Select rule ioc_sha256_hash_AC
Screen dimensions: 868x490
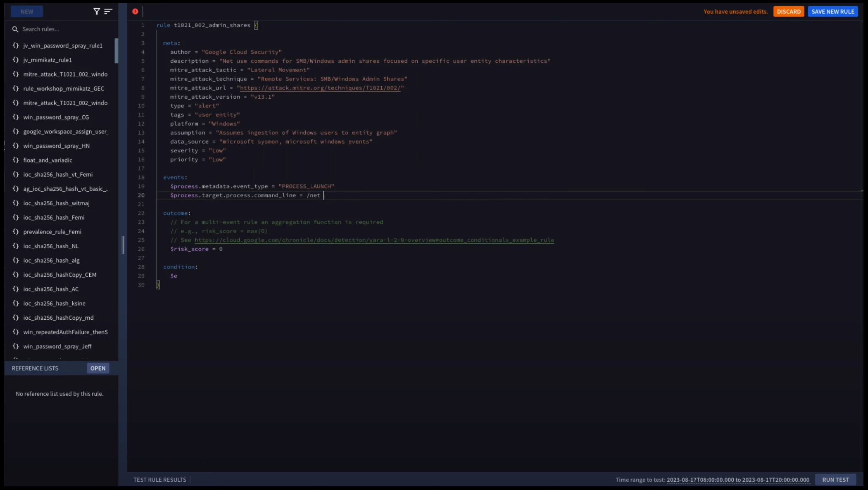[51, 289]
